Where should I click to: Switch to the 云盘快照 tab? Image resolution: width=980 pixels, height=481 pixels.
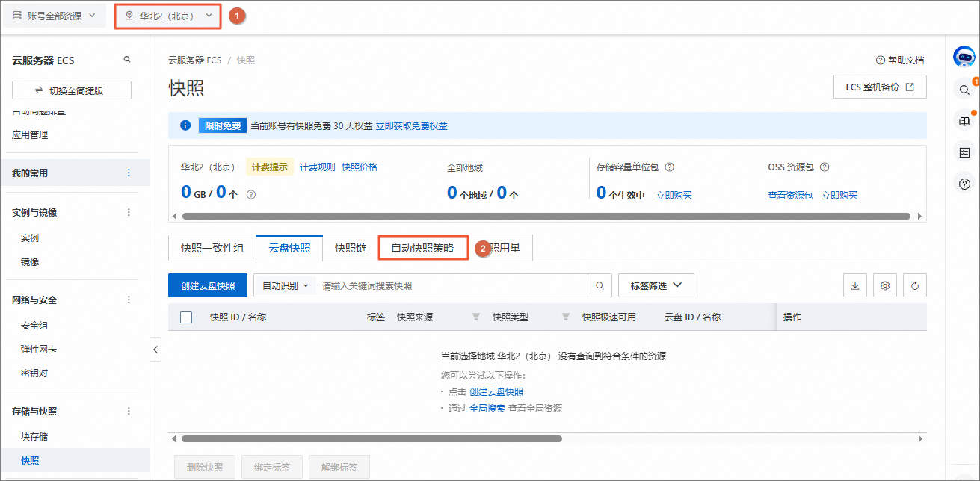[289, 248]
